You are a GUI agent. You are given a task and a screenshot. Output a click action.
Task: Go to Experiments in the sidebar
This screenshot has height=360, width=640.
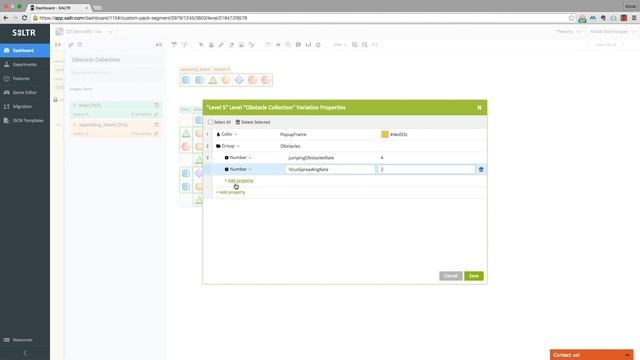25,64
